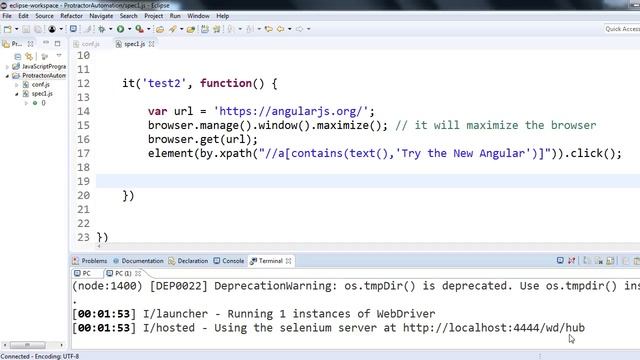Click the Debug bug icon
640x360 pixels.
click(x=102, y=29)
